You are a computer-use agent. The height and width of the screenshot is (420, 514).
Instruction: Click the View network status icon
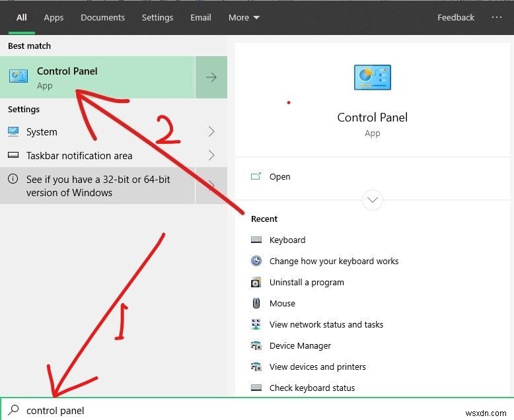256,324
